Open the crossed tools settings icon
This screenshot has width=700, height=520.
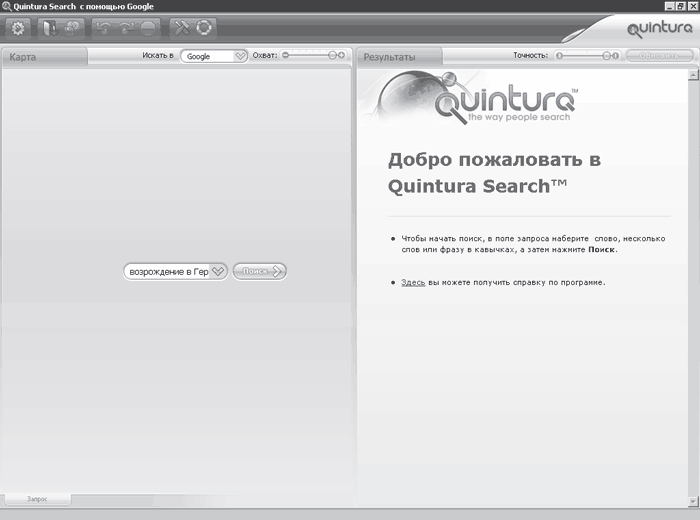point(181,27)
